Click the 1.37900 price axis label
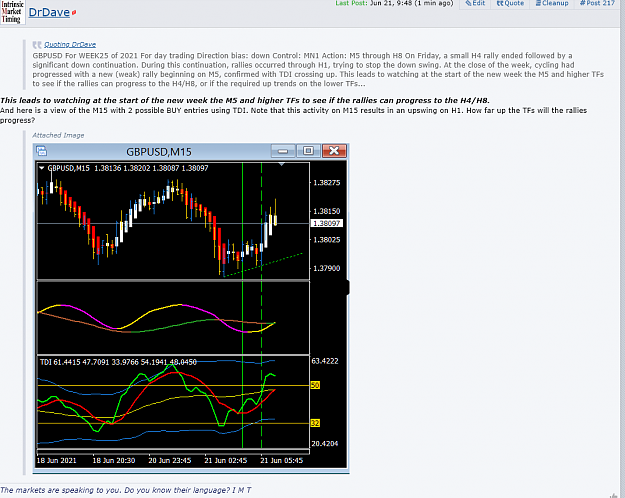Screen dimensions: 625x498 pos(326,268)
